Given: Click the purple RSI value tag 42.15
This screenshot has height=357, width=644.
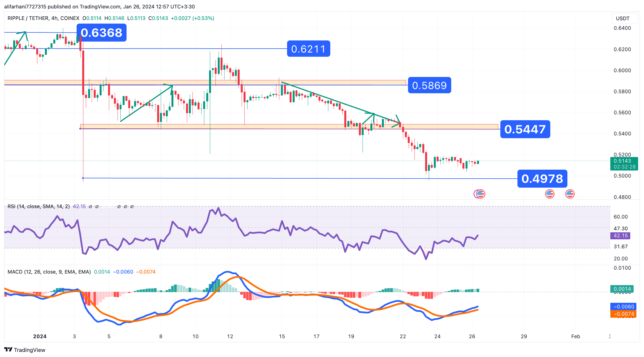Looking at the screenshot, I should click(620, 236).
